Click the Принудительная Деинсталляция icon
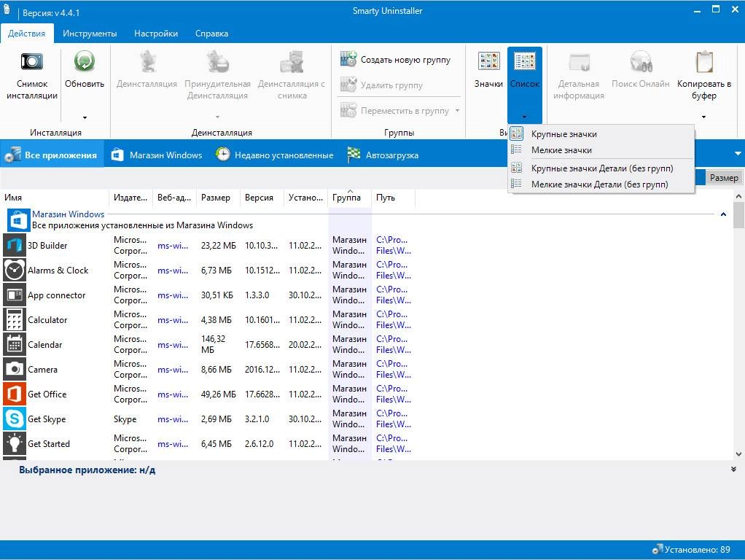Image resolution: width=745 pixels, height=560 pixels. click(218, 61)
